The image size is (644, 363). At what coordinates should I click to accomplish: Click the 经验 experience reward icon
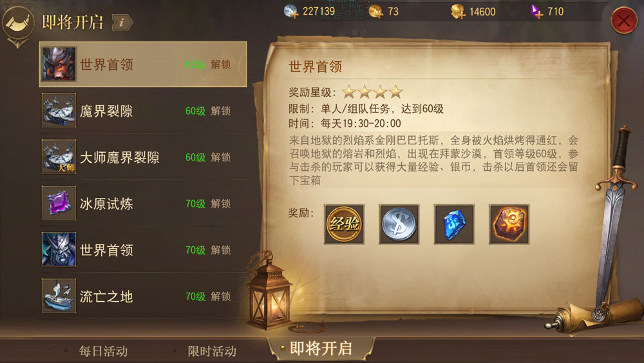pyautogui.click(x=344, y=224)
